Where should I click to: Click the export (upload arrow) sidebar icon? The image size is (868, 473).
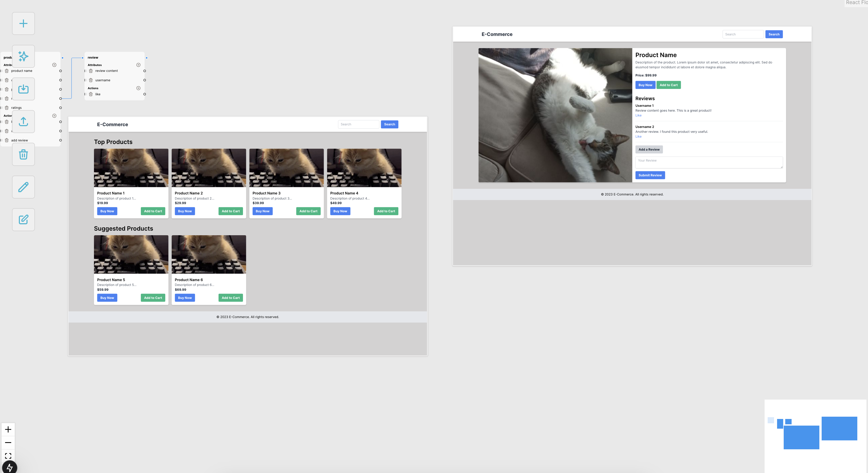[x=23, y=122]
